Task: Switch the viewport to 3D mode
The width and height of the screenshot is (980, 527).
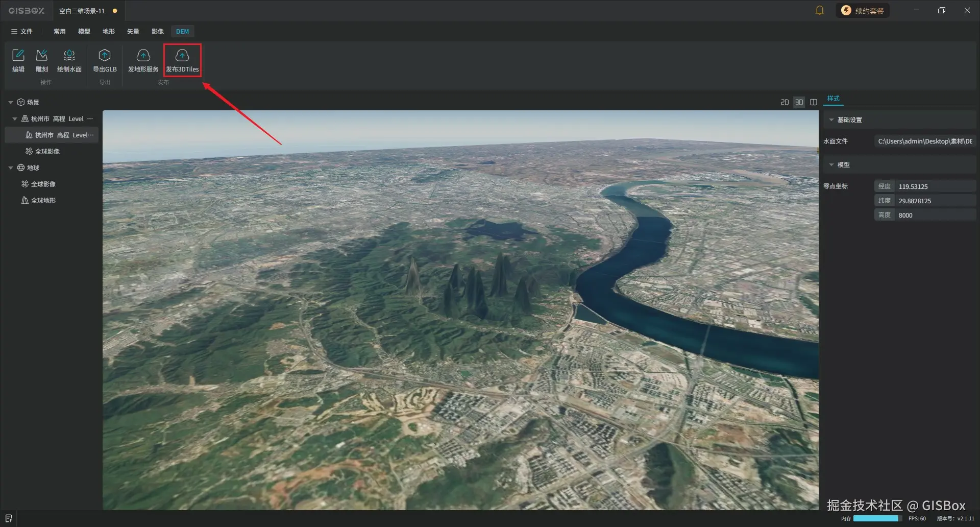Action: tap(799, 103)
